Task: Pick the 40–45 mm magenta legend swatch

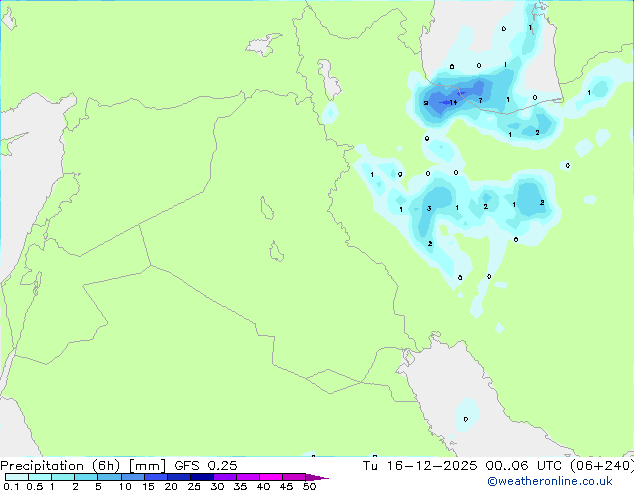Action: coord(271,477)
